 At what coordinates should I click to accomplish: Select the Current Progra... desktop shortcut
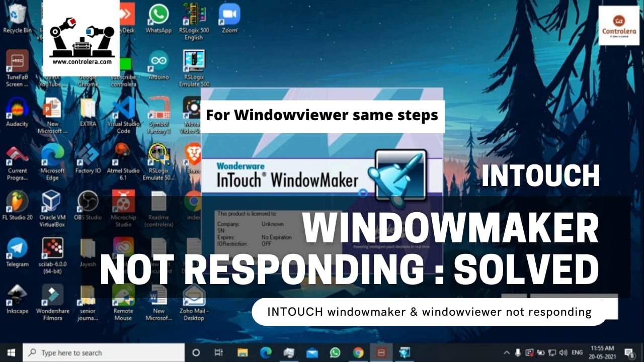tap(17, 162)
